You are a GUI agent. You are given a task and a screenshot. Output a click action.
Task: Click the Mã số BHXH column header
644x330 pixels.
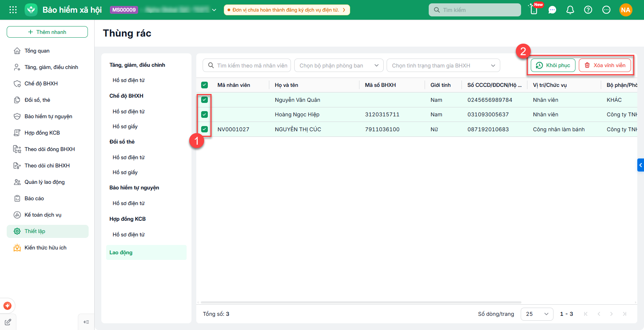(380, 85)
